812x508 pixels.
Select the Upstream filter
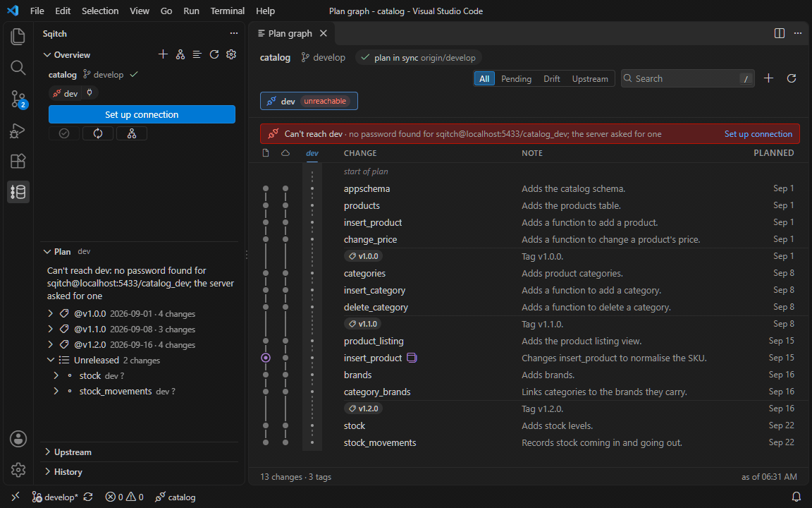coord(590,79)
